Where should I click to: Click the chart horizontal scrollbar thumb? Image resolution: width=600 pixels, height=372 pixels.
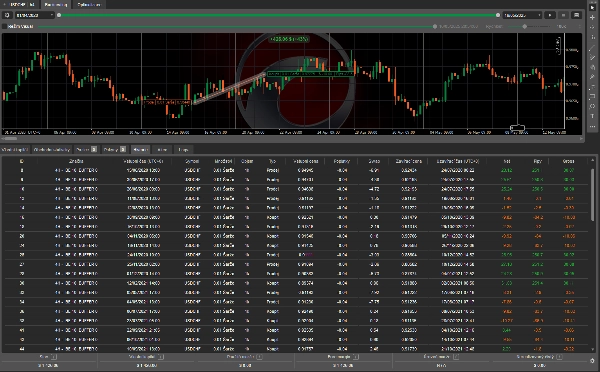[10, 139]
